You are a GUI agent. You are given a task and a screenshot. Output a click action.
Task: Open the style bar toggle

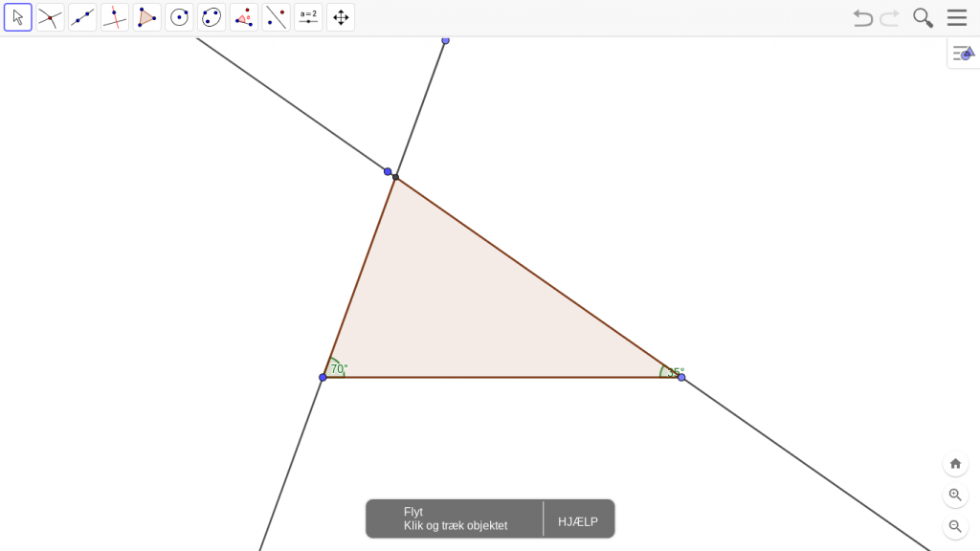tap(963, 54)
